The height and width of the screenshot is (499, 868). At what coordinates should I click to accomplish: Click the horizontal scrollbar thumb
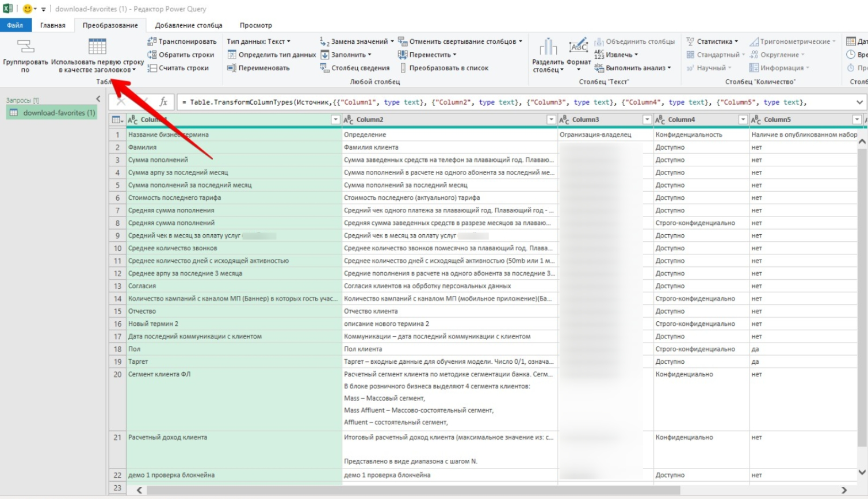point(413,490)
